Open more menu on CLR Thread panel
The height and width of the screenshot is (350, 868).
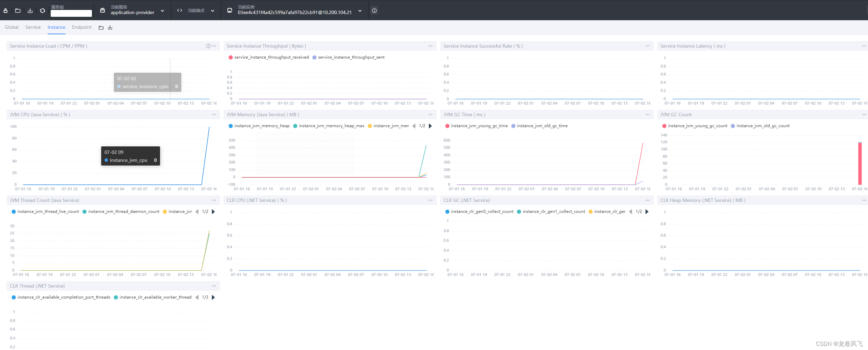coord(214,286)
